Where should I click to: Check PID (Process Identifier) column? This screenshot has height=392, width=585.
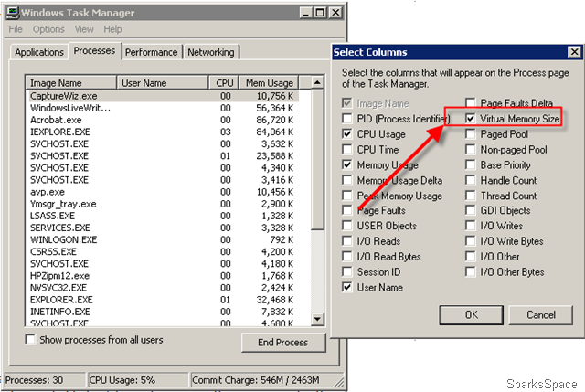[x=347, y=119]
